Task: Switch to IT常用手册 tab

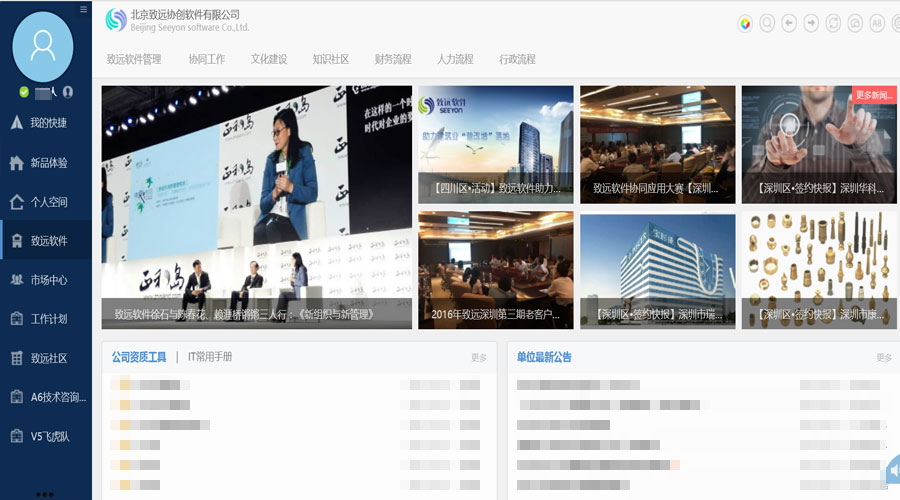Action: (x=210, y=357)
